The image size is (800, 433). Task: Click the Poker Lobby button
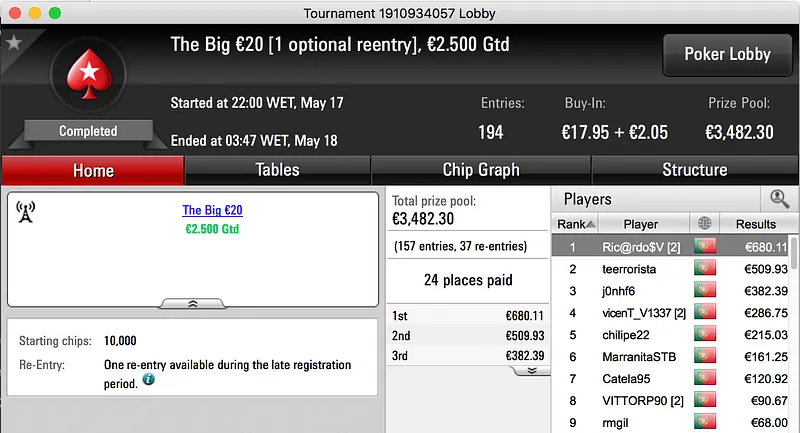click(x=725, y=55)
